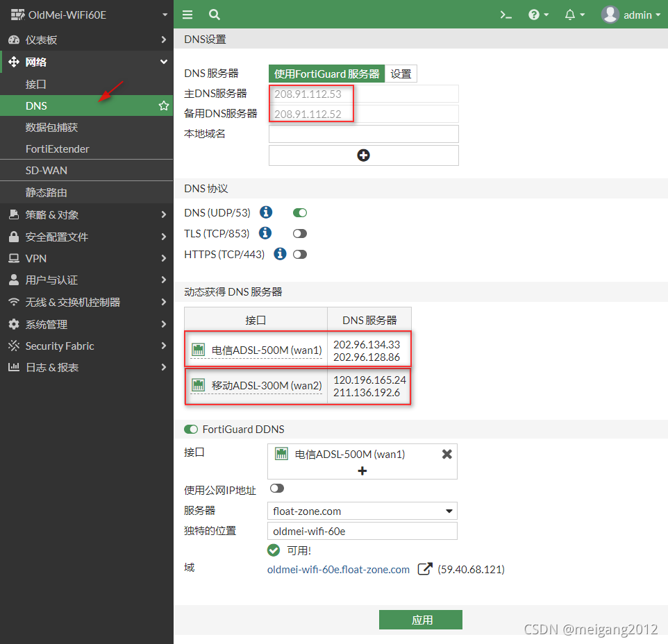Select Use FortiGuard servers option

coord(327,74)
